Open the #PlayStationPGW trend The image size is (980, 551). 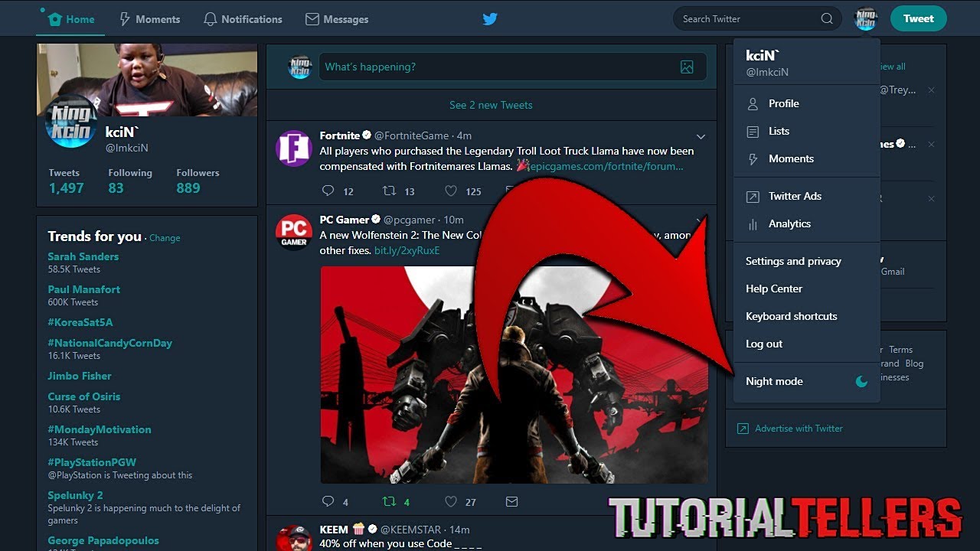tap(92, 462)
